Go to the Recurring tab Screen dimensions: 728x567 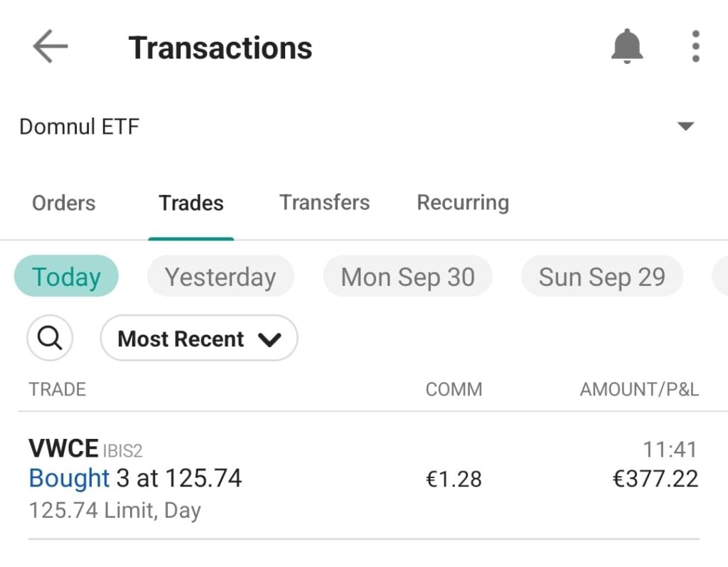coord(463,203)
